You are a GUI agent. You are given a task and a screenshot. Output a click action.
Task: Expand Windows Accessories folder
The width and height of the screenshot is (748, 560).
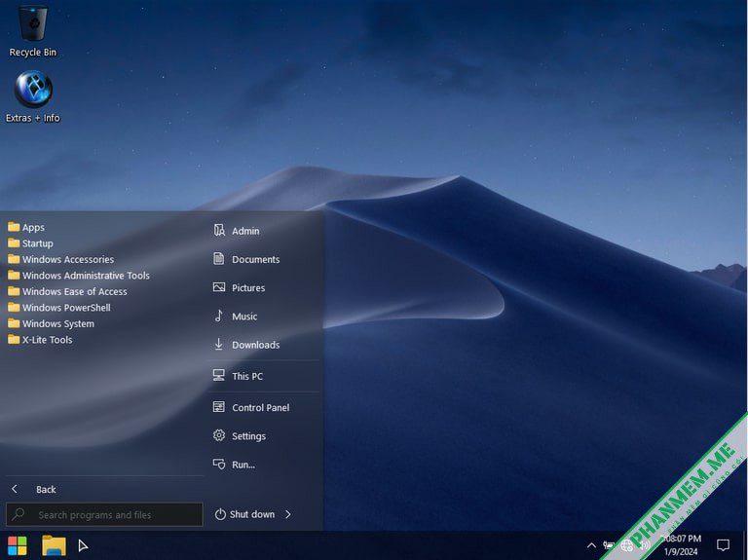coord(61,259)
